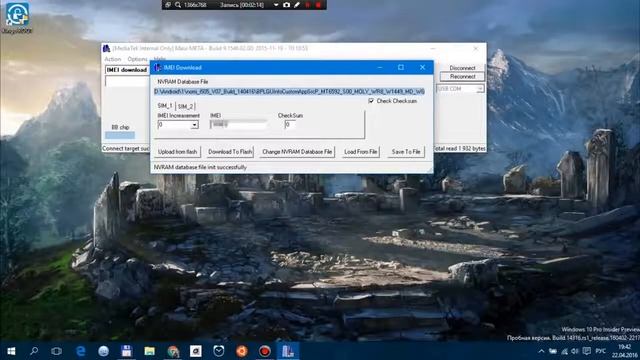Click the red record taskbar icon
Viewport: 640px width, 360px height.
click(x=265, y=351)
